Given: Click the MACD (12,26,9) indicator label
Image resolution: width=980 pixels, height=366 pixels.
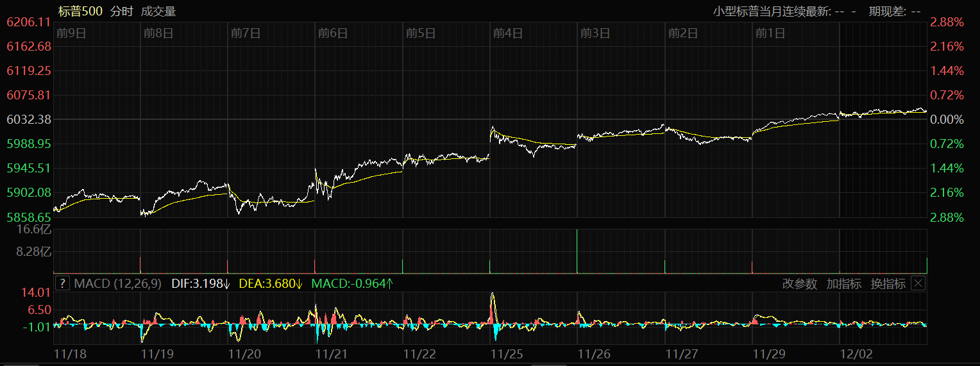Looking at the screenshot, I should [x=119, y=283].
